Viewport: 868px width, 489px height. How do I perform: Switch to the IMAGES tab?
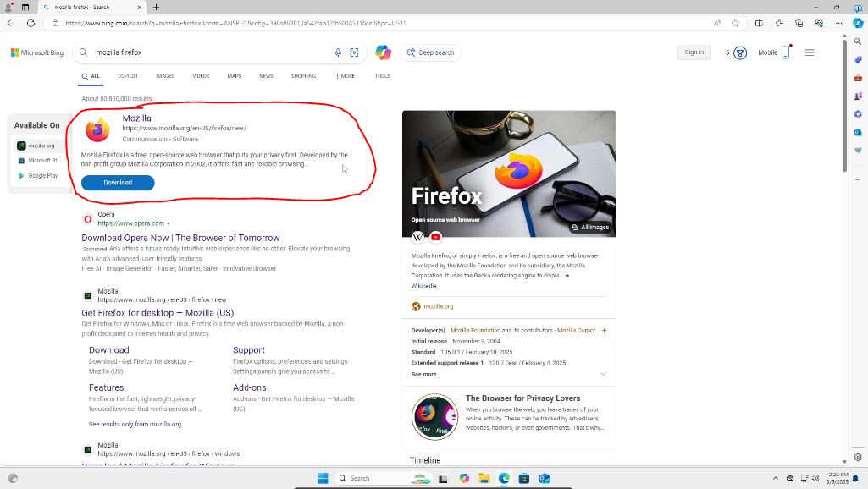tap(165, 76)
